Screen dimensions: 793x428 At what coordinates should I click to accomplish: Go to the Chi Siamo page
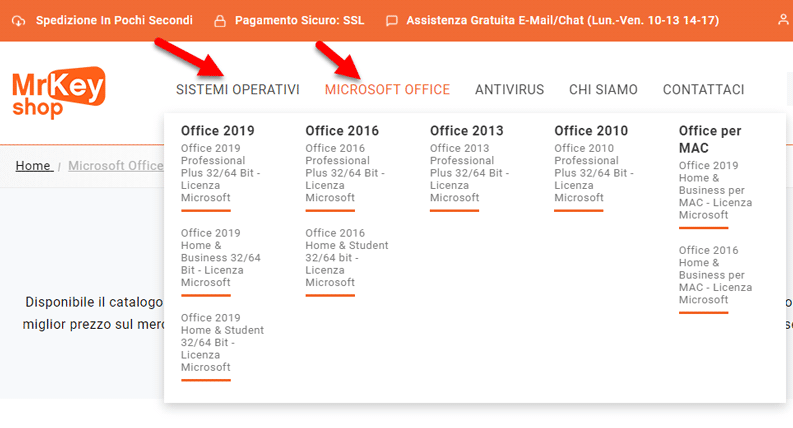603,90
